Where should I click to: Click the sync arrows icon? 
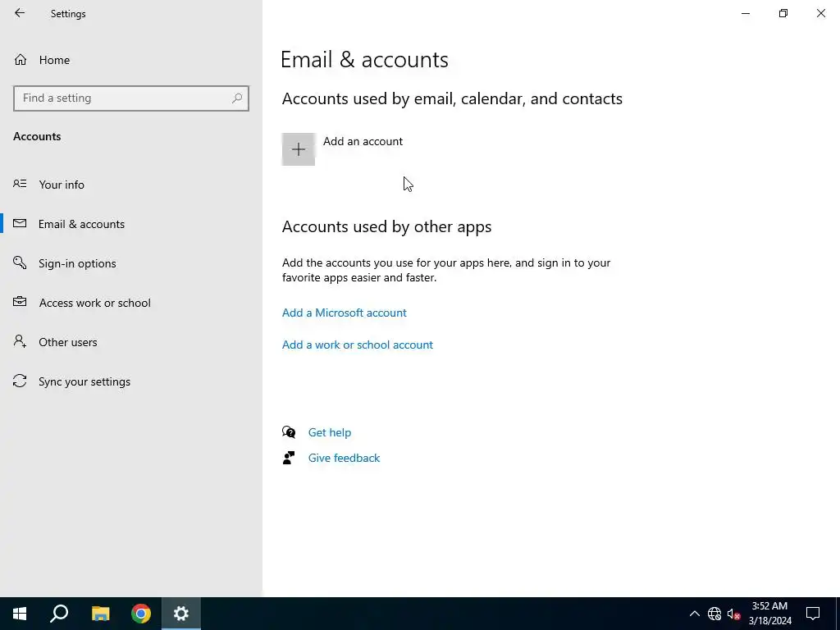pos(20,381)
